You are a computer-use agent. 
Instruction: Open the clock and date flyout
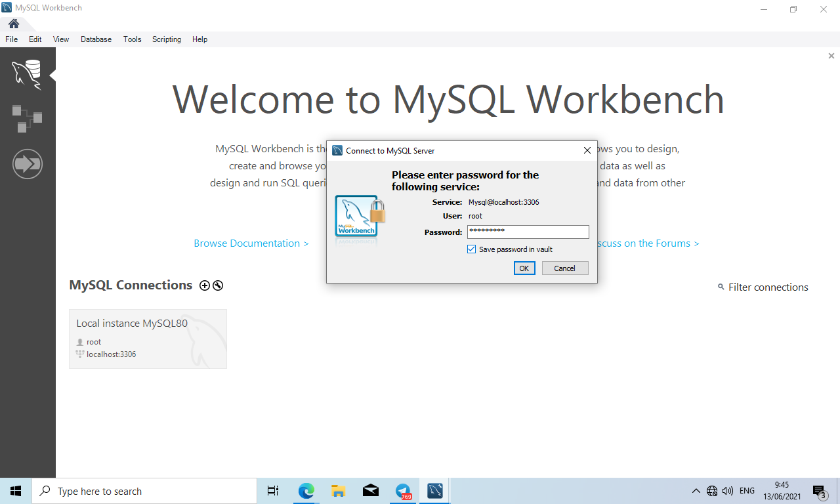pyautogui.click(x=782, y=491)
